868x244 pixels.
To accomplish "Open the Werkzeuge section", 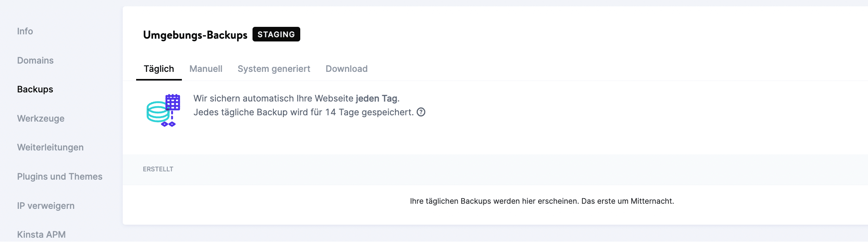I will (x=41, y=118).
